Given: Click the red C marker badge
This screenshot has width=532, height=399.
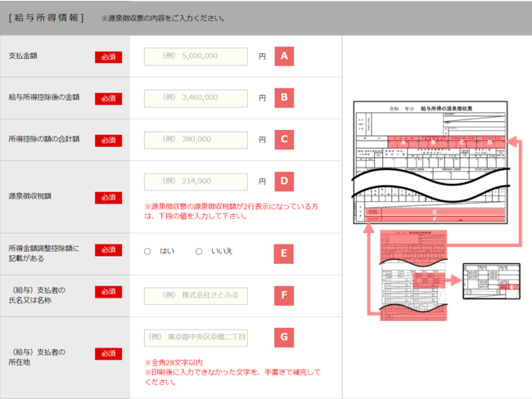Looking at the screenshot, I should pyautogui.click(x=284, y=139).
